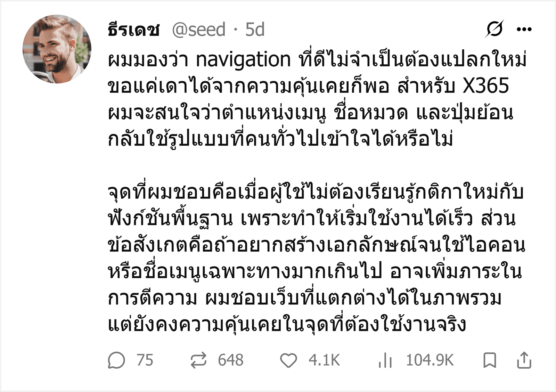Click the X365 text in the post
556x392 pixels.
pyautogui.click(x=486, y=86)
